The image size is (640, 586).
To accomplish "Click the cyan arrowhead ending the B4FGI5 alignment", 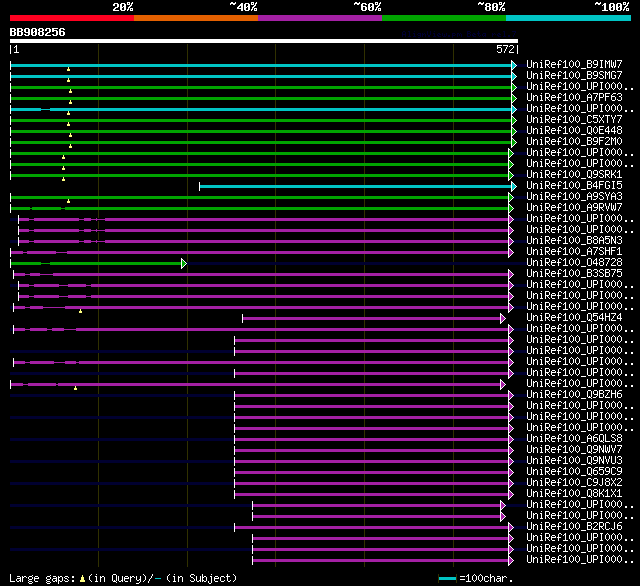I will point(514,186).
